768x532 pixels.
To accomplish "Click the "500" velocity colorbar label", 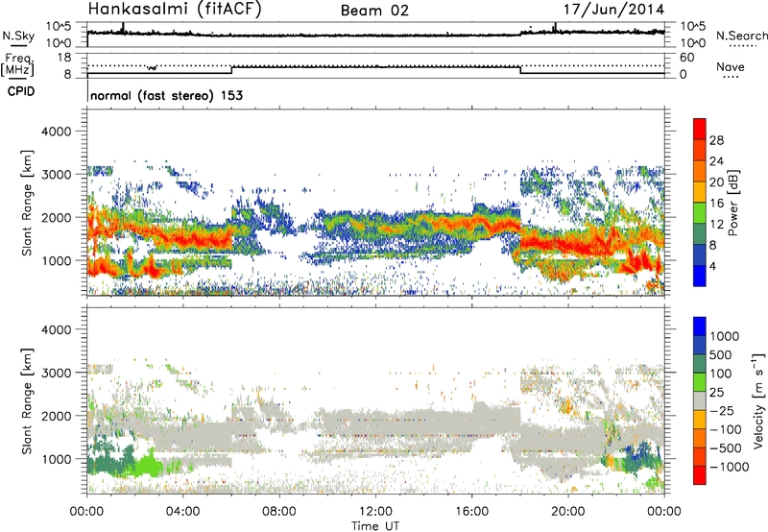I will pos(721,354).
